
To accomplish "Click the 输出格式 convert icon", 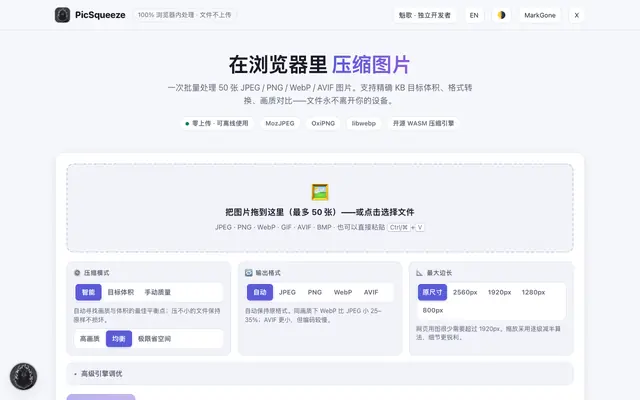I will [x=249, y=273].
